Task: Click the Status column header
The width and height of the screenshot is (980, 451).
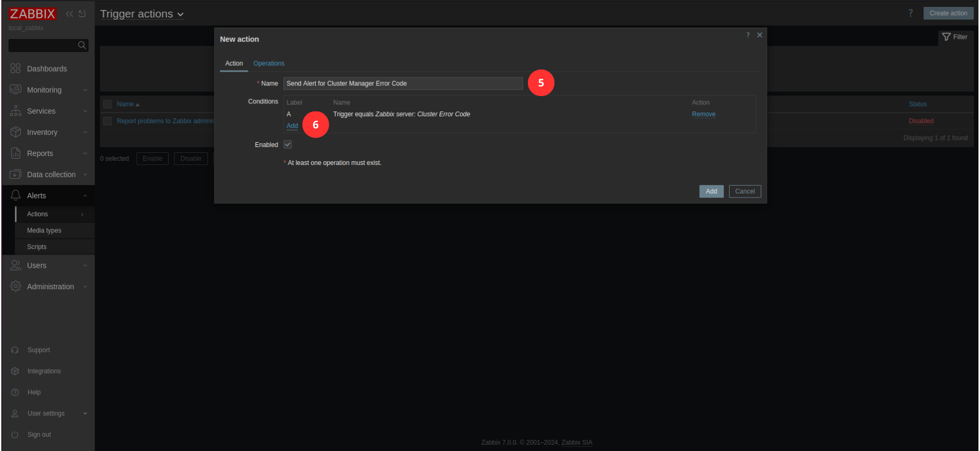Action: (x=917, y=105)
